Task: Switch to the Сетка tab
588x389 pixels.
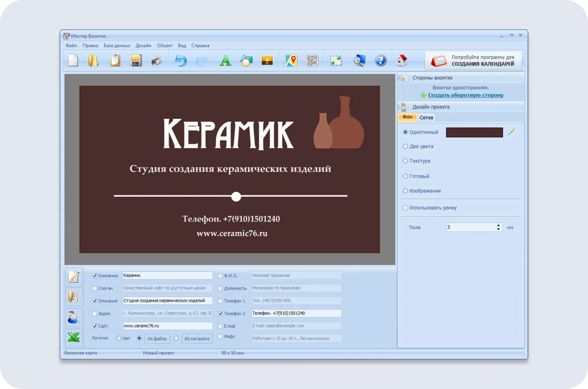Action: click(x=426, y=117)
